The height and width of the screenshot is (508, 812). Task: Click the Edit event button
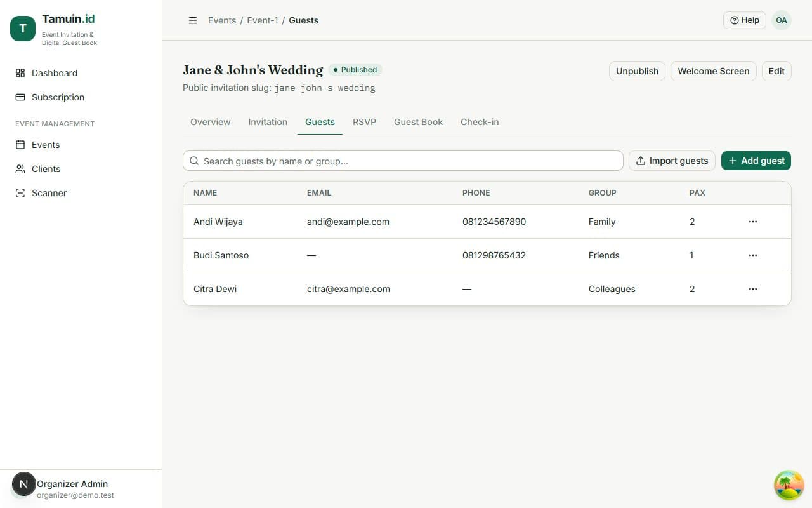pos(776,71)
